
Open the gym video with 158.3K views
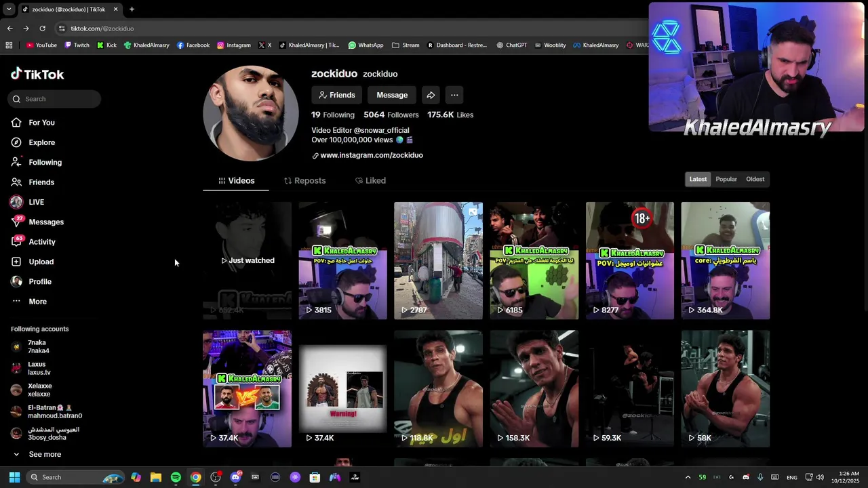pyautogui.click(x=534, y=389)
